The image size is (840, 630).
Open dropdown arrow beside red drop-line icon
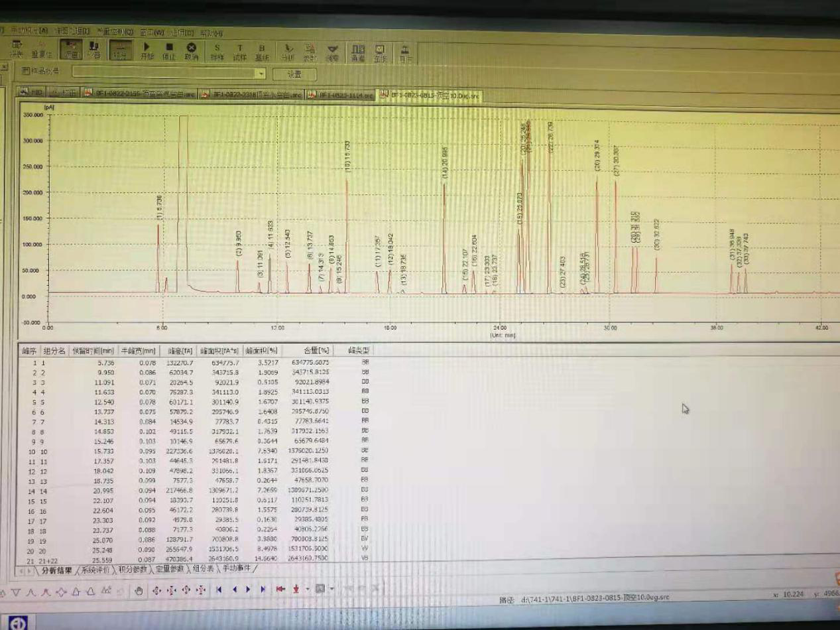(307, 590)
